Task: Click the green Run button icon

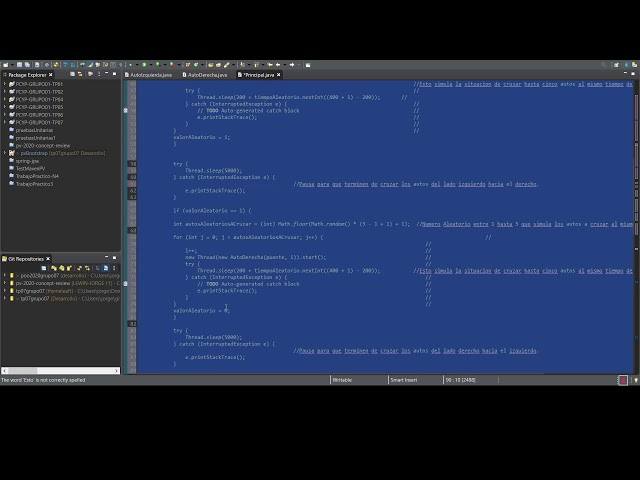Action: pos(144,65)
